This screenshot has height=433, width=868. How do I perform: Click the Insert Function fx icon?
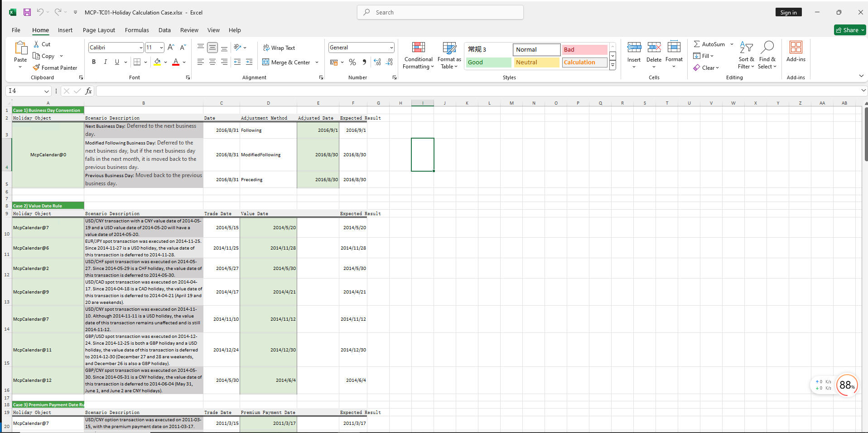(88, 91)
